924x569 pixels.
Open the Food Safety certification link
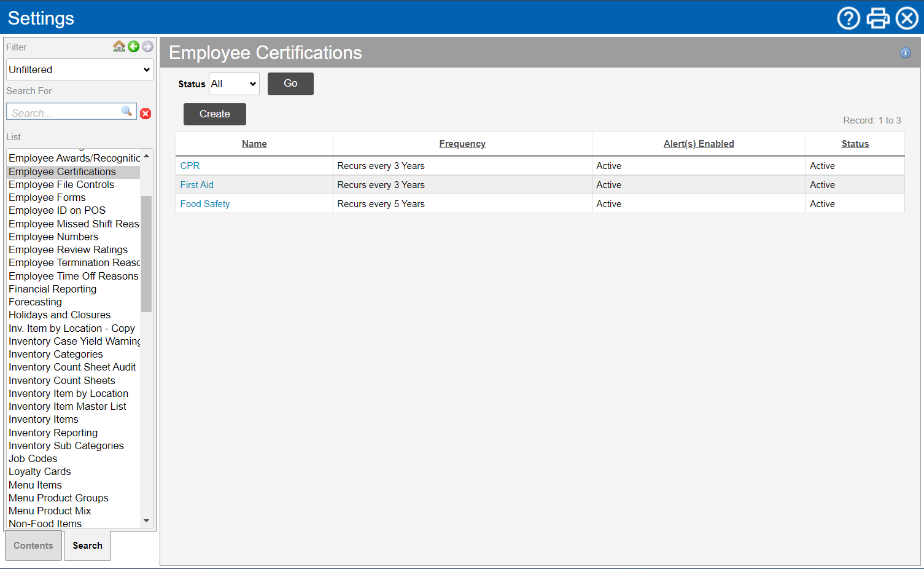coord(205,204)
